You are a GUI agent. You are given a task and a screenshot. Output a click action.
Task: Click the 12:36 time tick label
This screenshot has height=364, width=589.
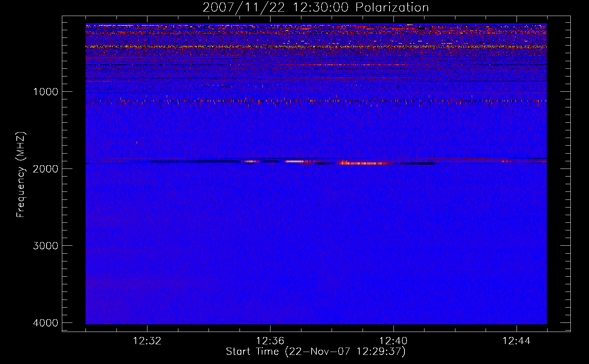(270, 341)
